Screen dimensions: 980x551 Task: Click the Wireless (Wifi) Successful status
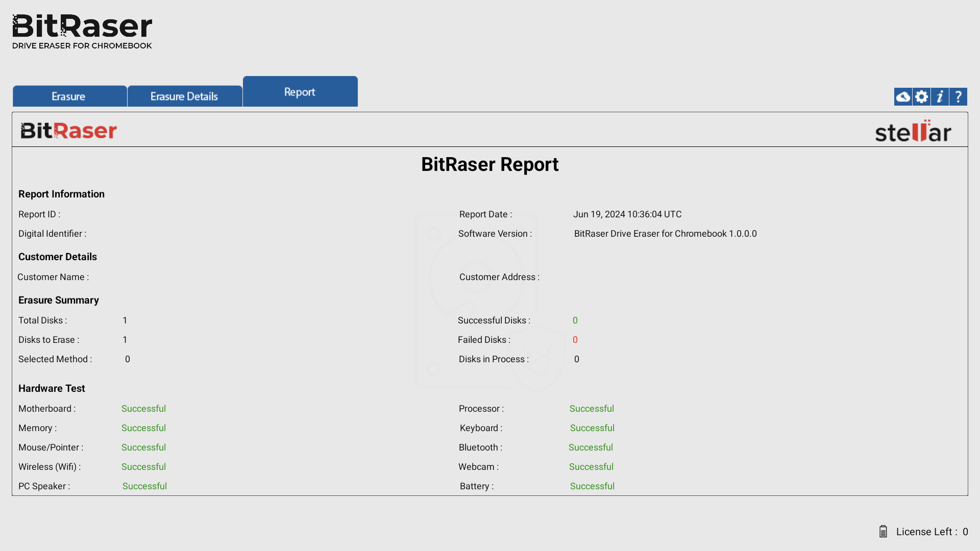click(143, 467)
